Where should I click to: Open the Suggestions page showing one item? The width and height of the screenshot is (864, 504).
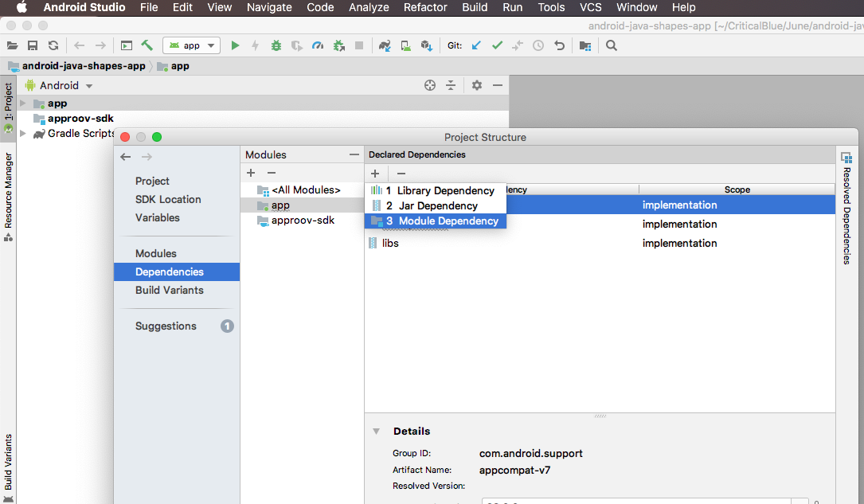(166, 326)
